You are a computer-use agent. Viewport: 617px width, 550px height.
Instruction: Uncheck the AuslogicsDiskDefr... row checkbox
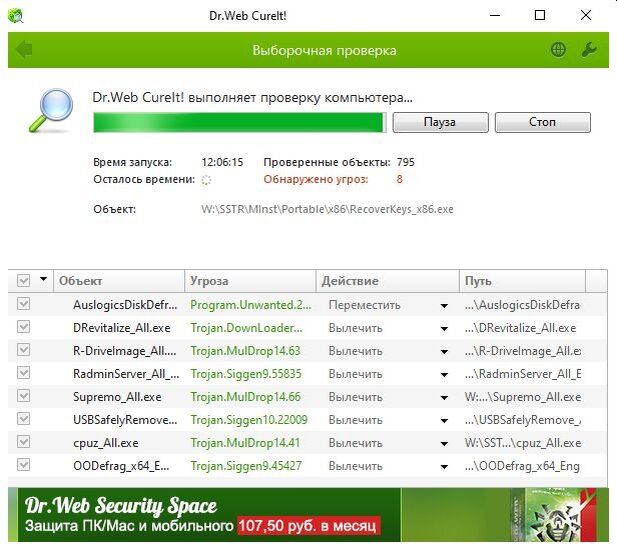24,304
